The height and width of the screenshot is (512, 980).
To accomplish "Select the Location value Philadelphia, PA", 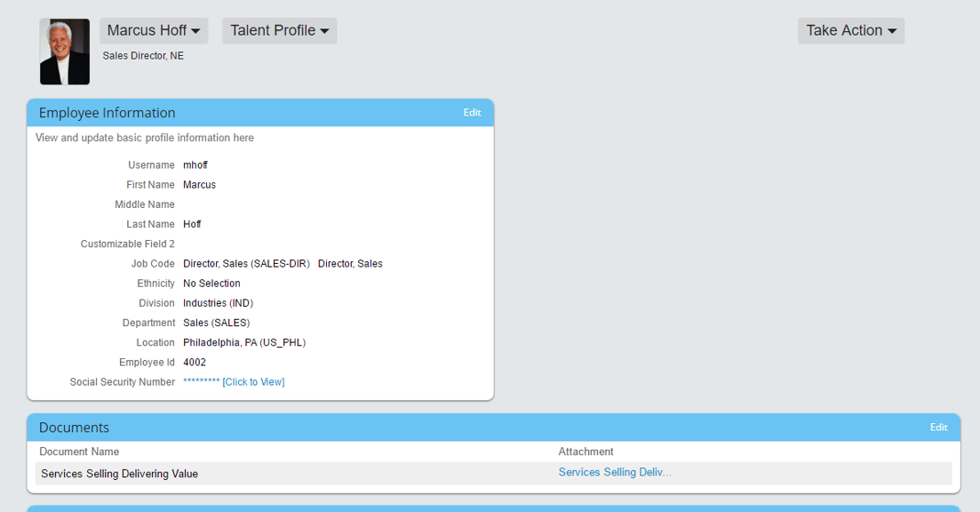I will pos(243,341).
